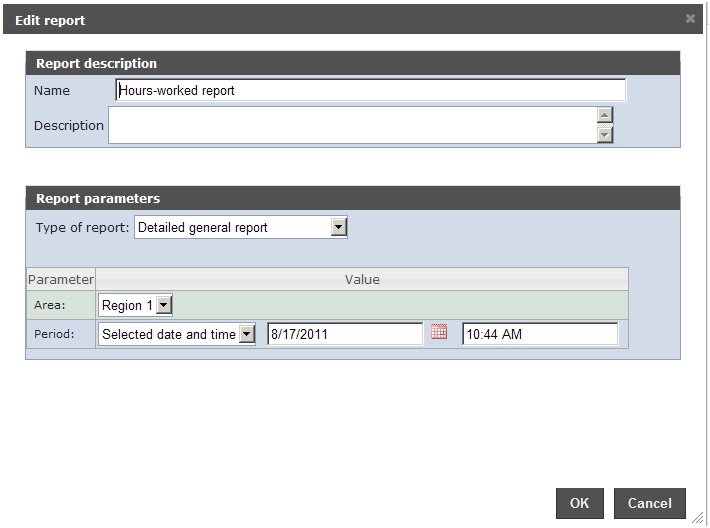
Task: Click the Report description header
Action: (353, 63)
